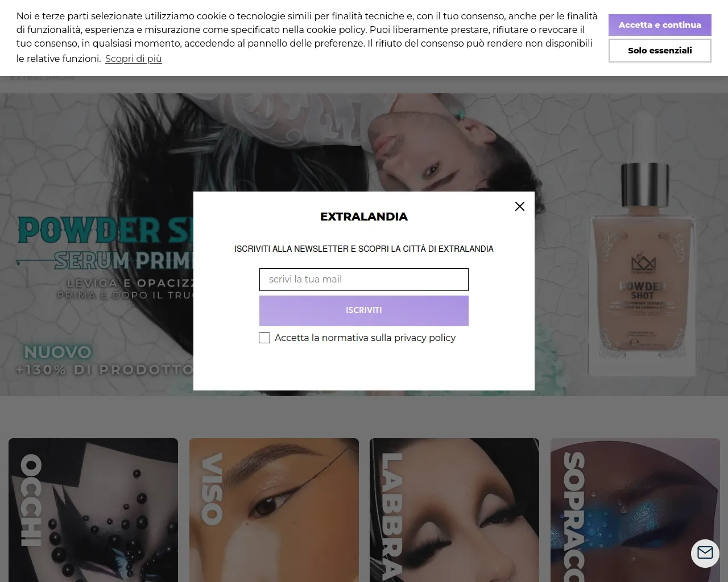Click the email input field
Viewport: 728px width, 582px height.
[x=364, y=280]
